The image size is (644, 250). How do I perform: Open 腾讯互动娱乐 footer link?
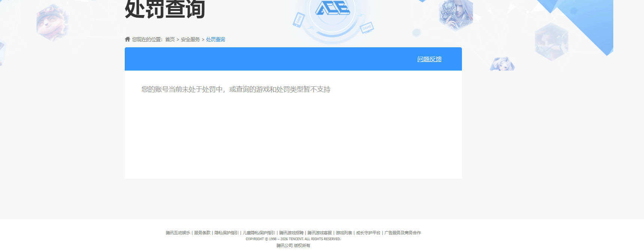coord(178,233)
